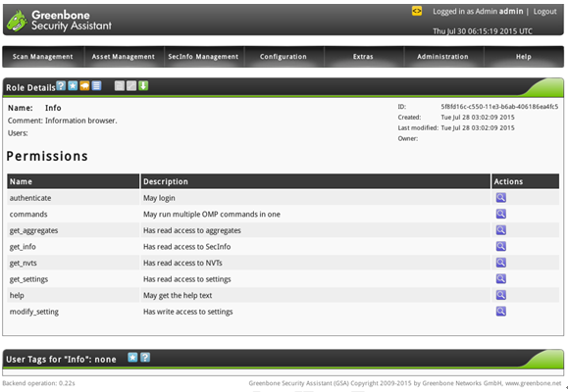The width and height of the screenshot is (568, 392).
Task: Click the get_info permission name
Action: pos(23,247)
